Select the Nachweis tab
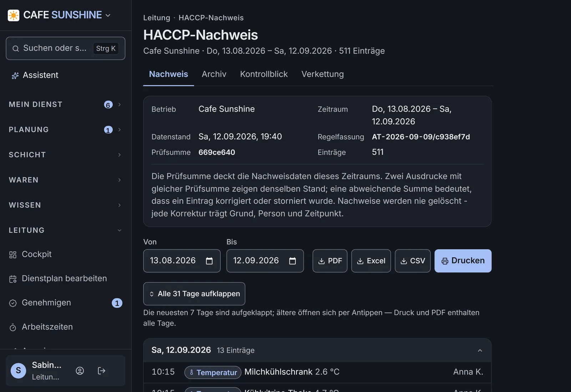This screenshot has width=571, height=392. pos(168,74)
